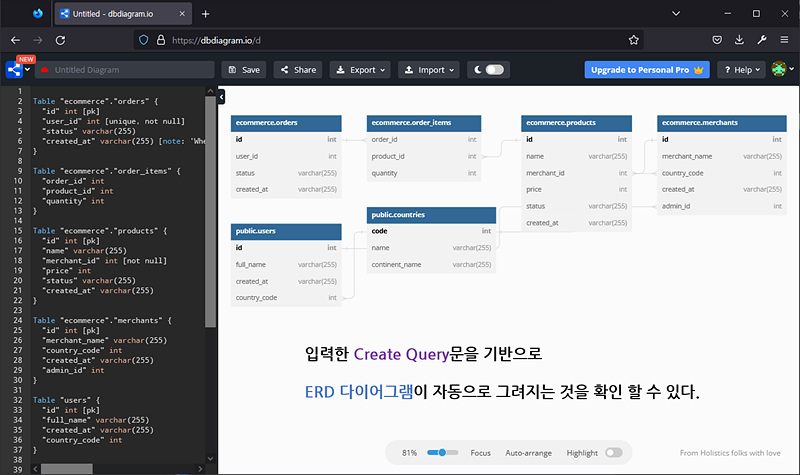Screen dimensions: 800x475
Task: Open the Pocket save icon
Action: click(x=717, y=40)
